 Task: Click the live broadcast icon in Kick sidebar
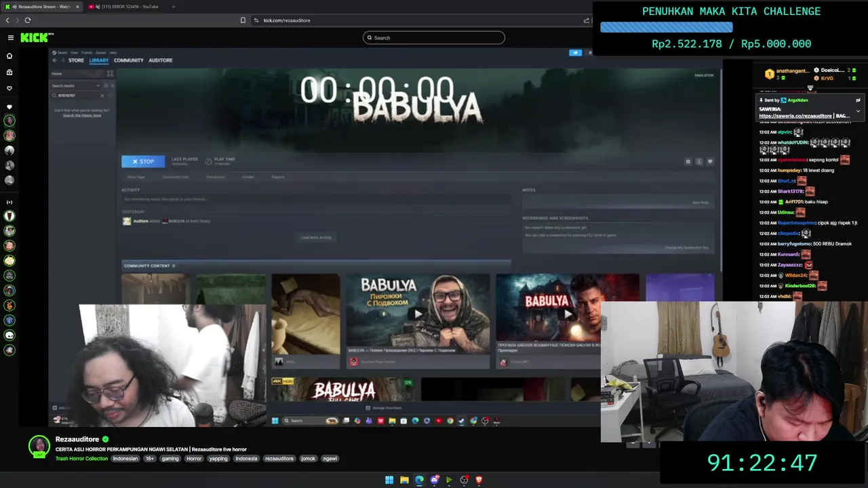pyautogui.click(x=9, y=202)
